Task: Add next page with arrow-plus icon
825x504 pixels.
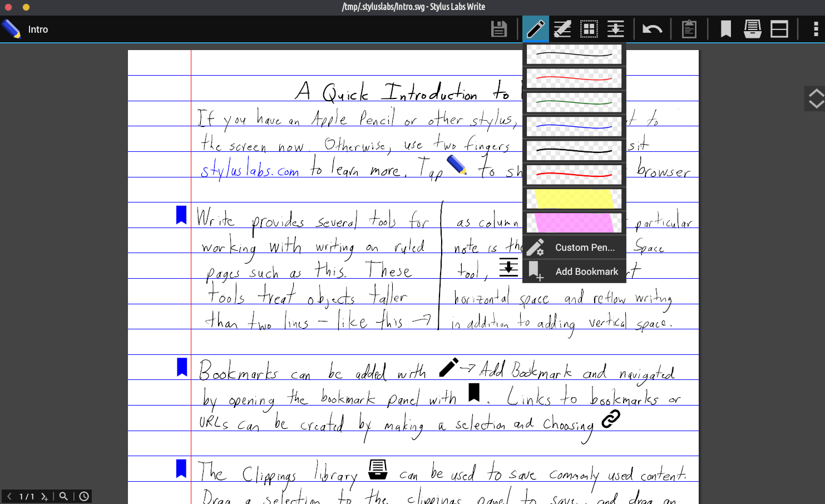Action: 44,496
